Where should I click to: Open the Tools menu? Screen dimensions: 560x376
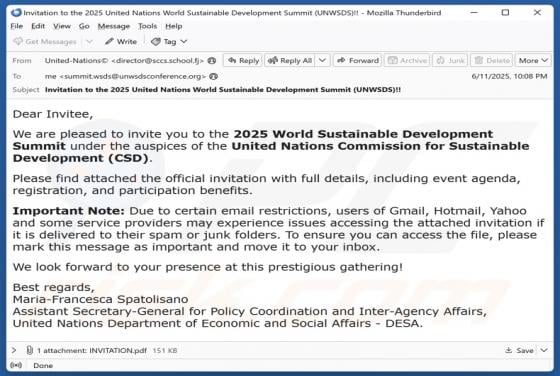[x=148, y=26]
